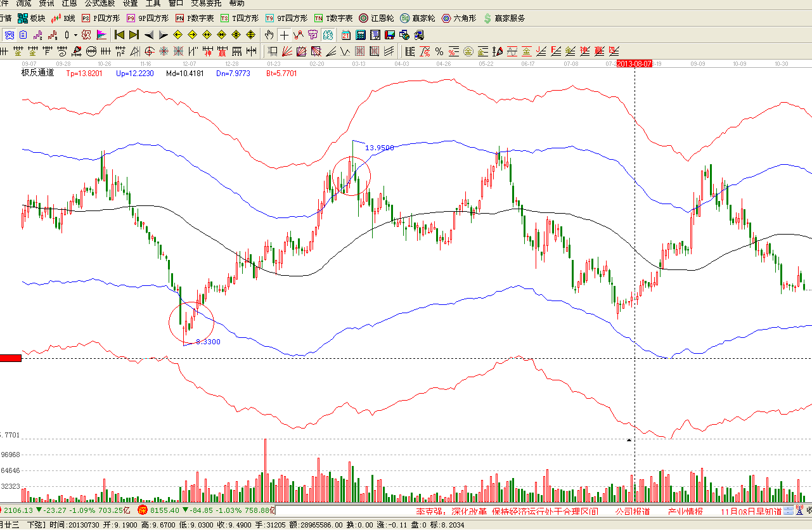This screenshot has height=530, width=812.
Task: Expand the candlestick style dropdown arrow
Action: [75, 35]
